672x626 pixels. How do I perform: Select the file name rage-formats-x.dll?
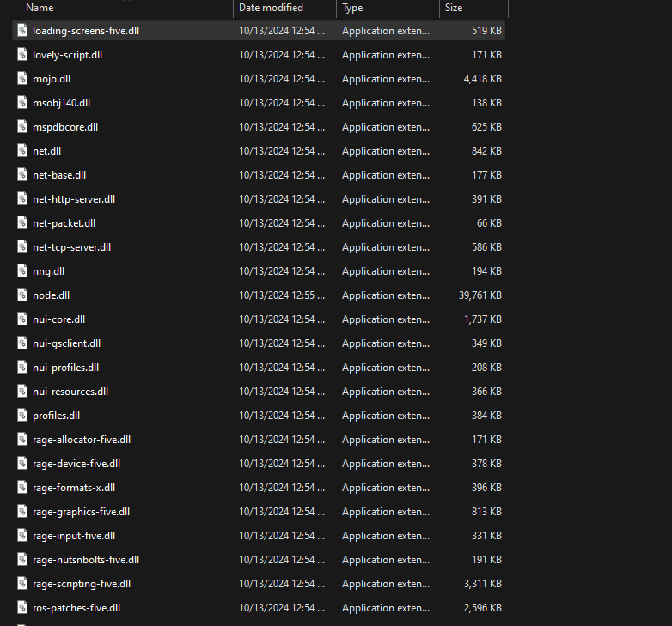click(x=74, y=488)
